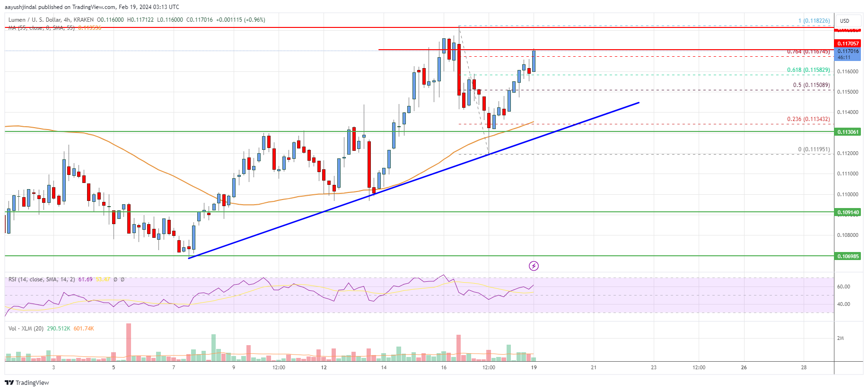Viewport: 868px width, 391px height.
Task: Click the 0.109140 green price label
Action: pos(848,212)
